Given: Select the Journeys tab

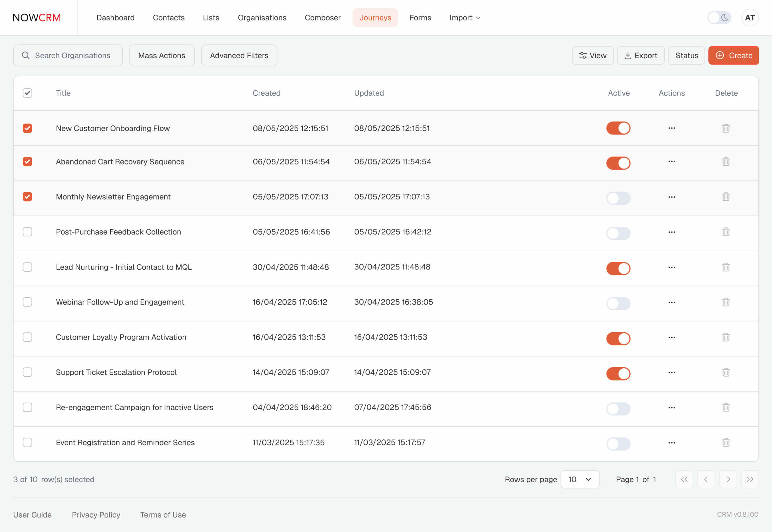Looking at the screenshot, I should click(x=375, y=18).
